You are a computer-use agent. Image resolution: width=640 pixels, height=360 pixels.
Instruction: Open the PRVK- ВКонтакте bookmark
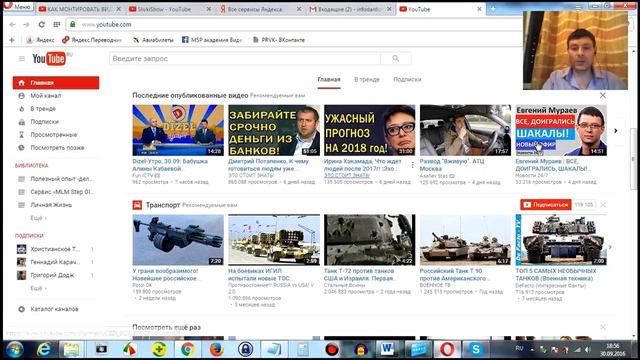click(278, 40)
